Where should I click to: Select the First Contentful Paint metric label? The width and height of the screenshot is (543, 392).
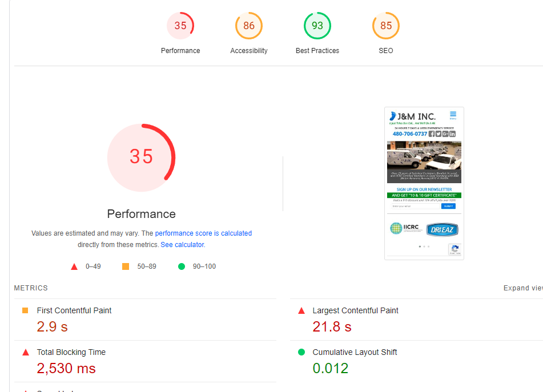click(74, 311)
